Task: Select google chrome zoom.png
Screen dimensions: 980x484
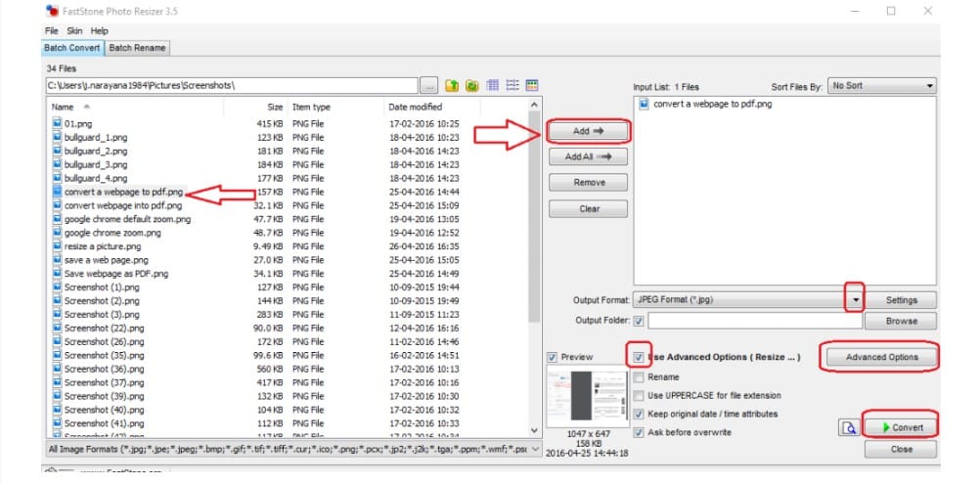Action: pyautogui.click(x=112, y=233)
